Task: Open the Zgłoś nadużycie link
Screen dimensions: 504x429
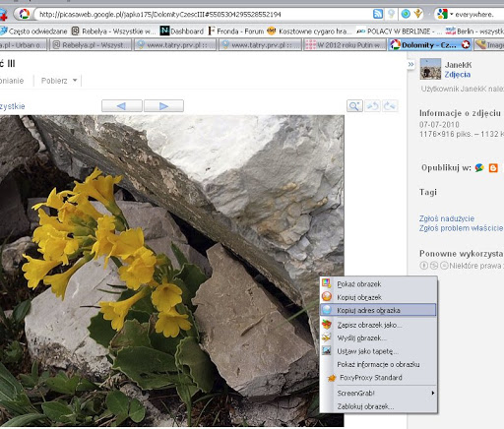Action: pos(446,218)
